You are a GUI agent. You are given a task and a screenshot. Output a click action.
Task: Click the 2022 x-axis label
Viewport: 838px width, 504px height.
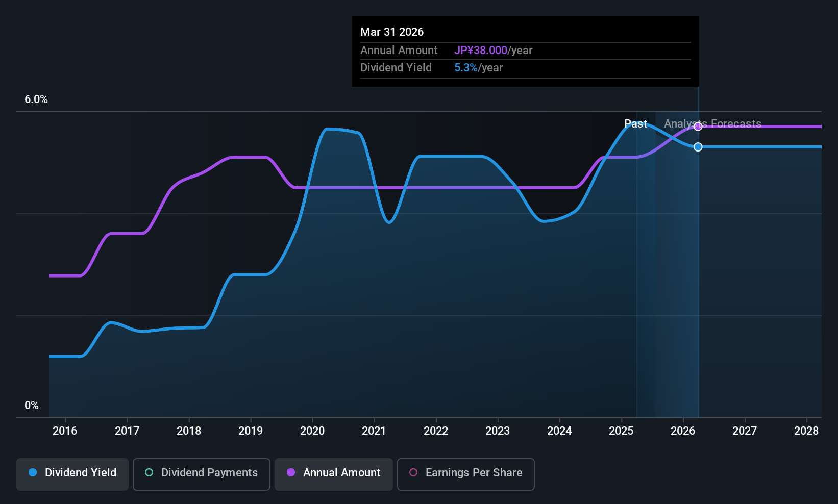click(436, 431)
